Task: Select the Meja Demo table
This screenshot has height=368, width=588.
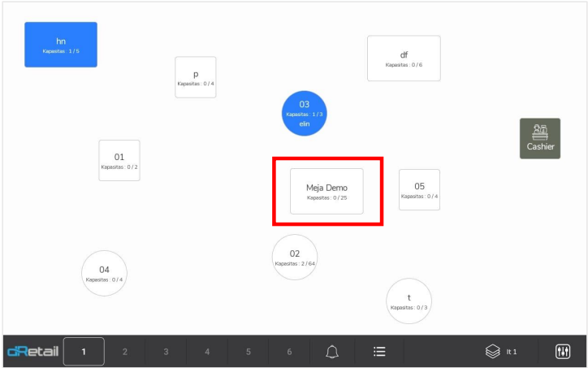Action: tap(326, 192)
